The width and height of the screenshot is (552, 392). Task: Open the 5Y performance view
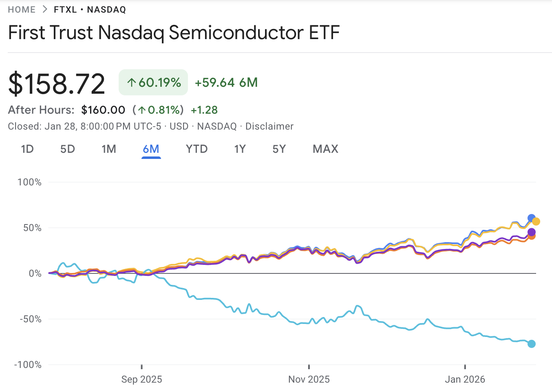tap(279, 149)
